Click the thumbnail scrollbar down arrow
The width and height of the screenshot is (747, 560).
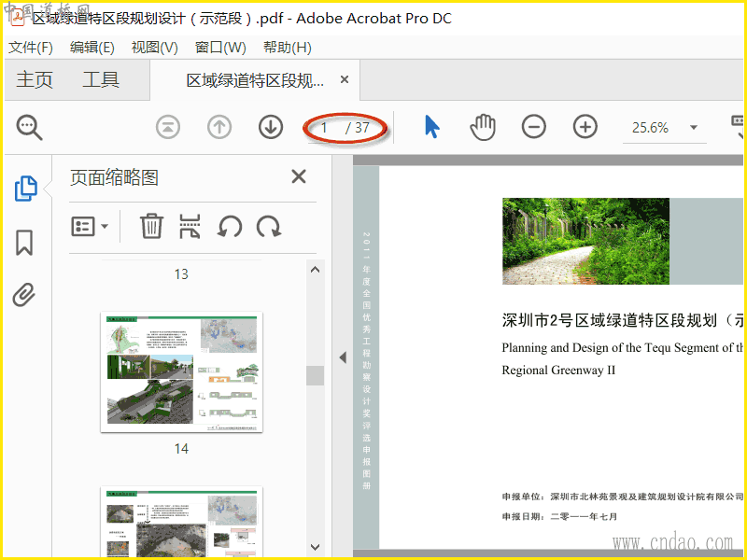click(x=315, y=547)
